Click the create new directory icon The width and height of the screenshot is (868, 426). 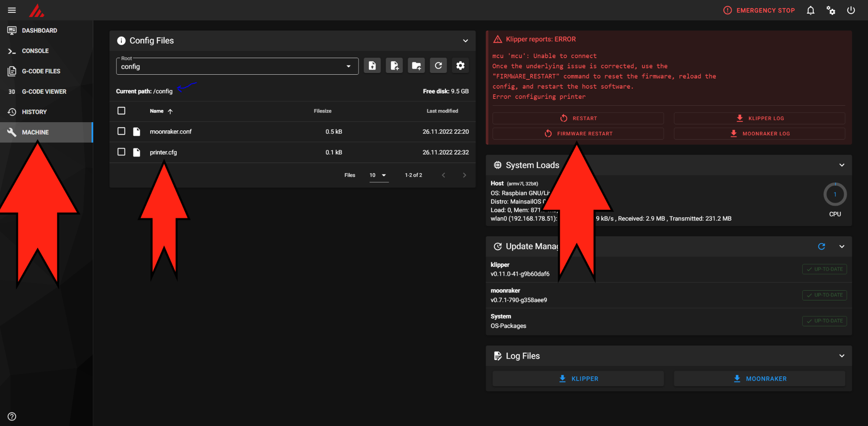click(x=416, y=66)
